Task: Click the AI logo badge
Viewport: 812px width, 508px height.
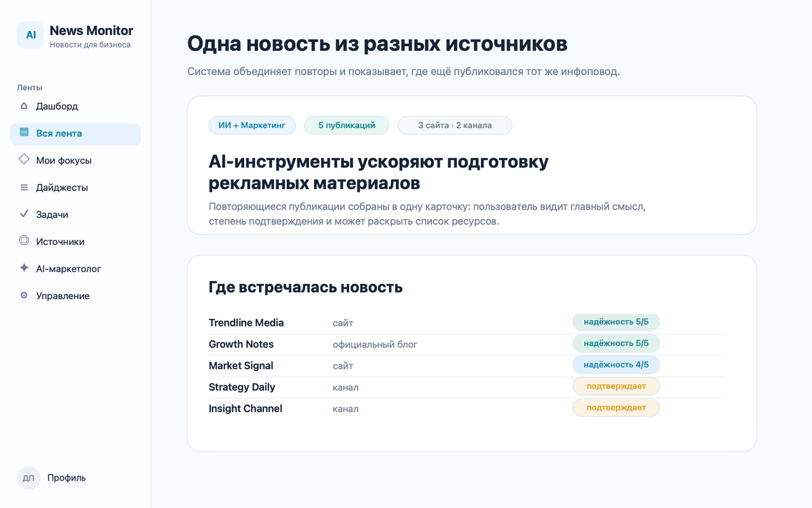Action: [30, 35]
